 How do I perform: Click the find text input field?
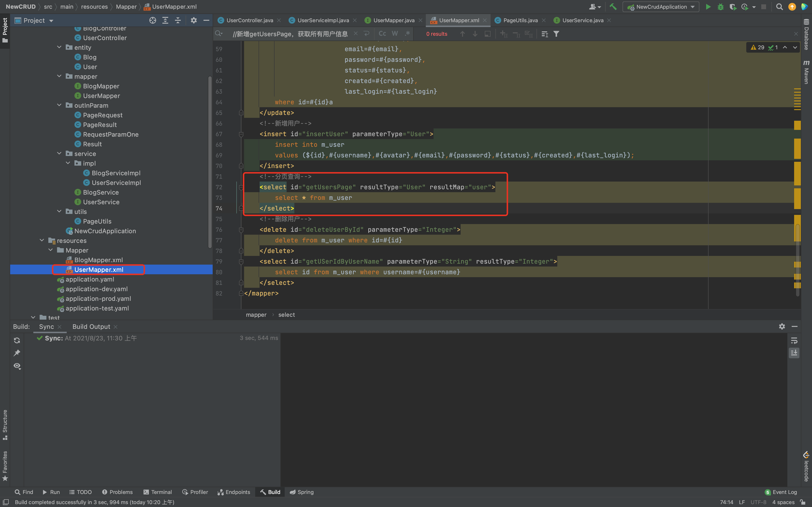pos(290,34)
